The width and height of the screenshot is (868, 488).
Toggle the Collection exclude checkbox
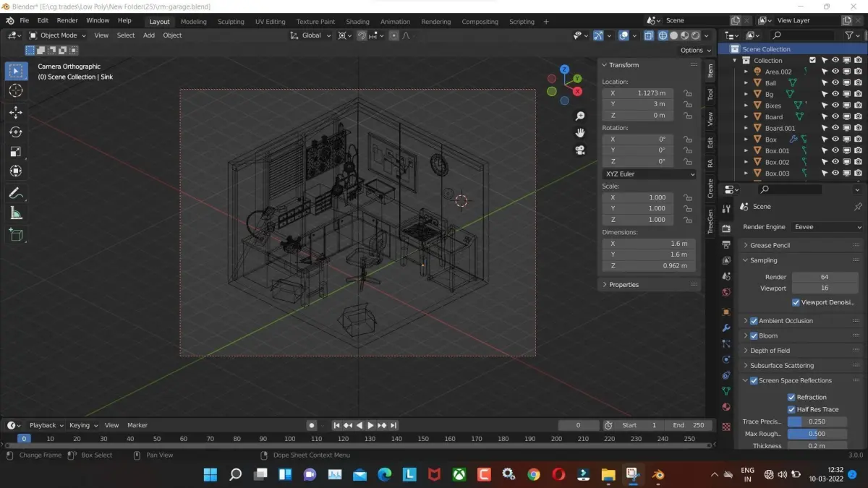812,60
